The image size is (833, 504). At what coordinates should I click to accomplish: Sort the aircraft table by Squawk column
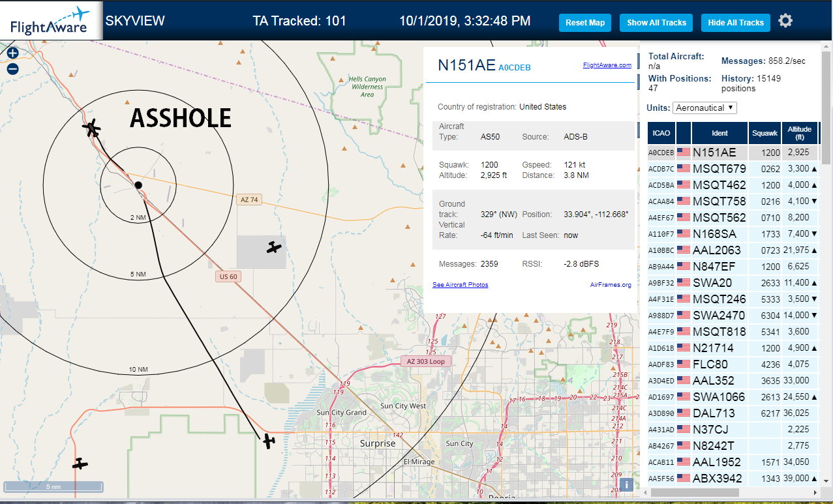pyautogui.click(x=765, y=133)
